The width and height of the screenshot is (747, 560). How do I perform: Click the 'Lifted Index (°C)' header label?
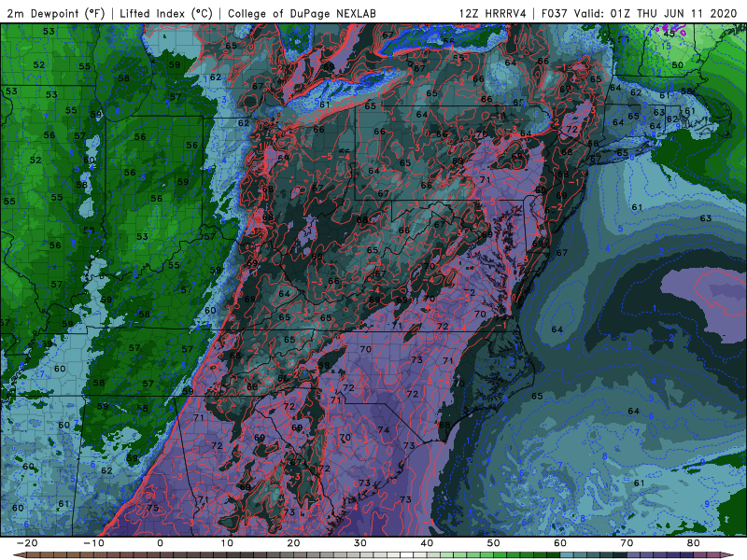[x=166, y=13]
